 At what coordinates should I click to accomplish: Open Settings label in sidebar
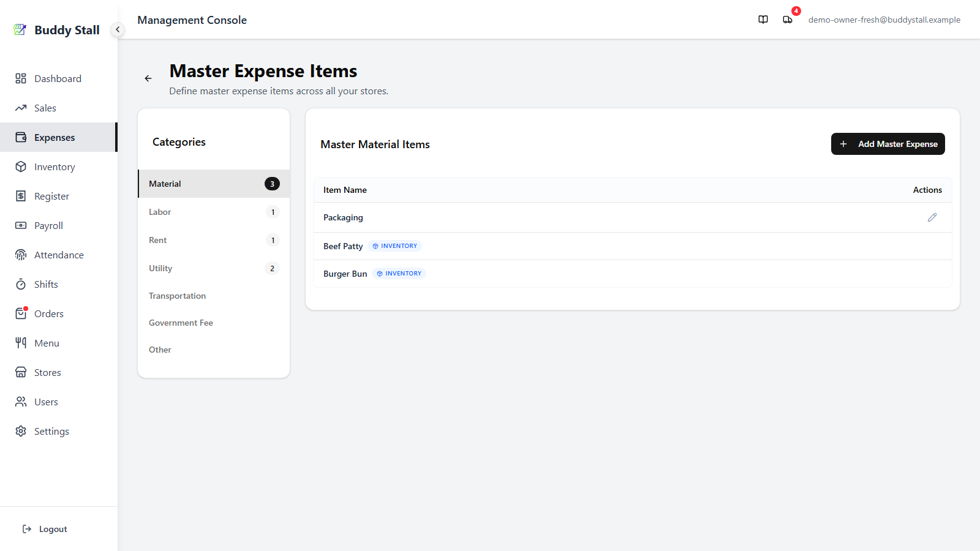click(x=51, y=432)
